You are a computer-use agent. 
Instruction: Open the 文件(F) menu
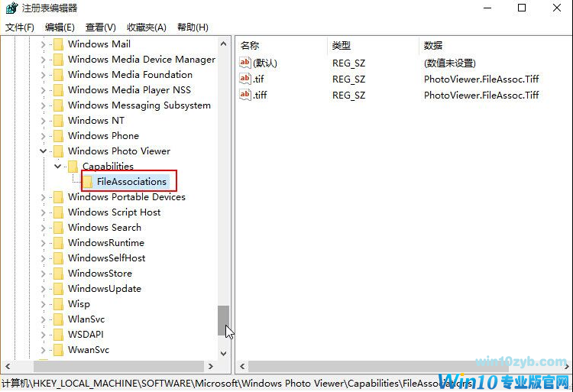click(x=20, y=28)
